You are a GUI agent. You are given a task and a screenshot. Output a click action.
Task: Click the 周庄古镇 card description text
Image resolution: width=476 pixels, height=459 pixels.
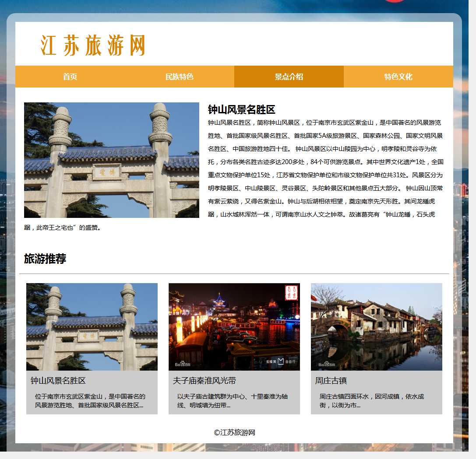click(372, 401)
